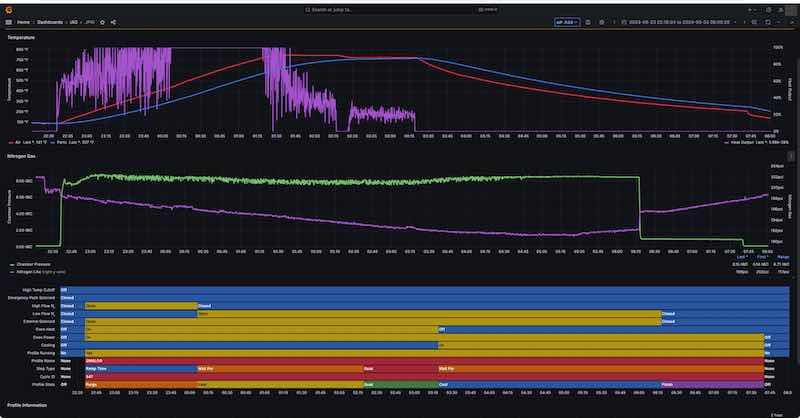Open top-right help icon
The width and height of the screenshot is (800, 418).
coord(768,10)
